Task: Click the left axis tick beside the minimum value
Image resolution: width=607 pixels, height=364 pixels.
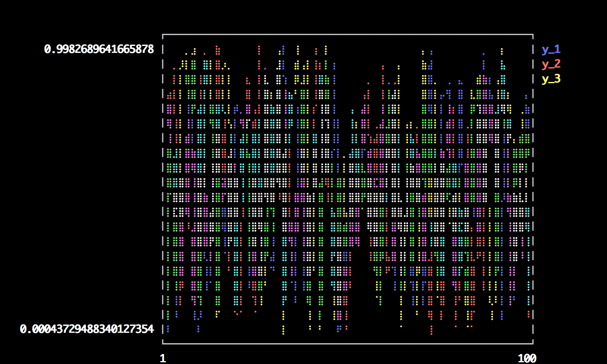Action: (x=163, y=329)
